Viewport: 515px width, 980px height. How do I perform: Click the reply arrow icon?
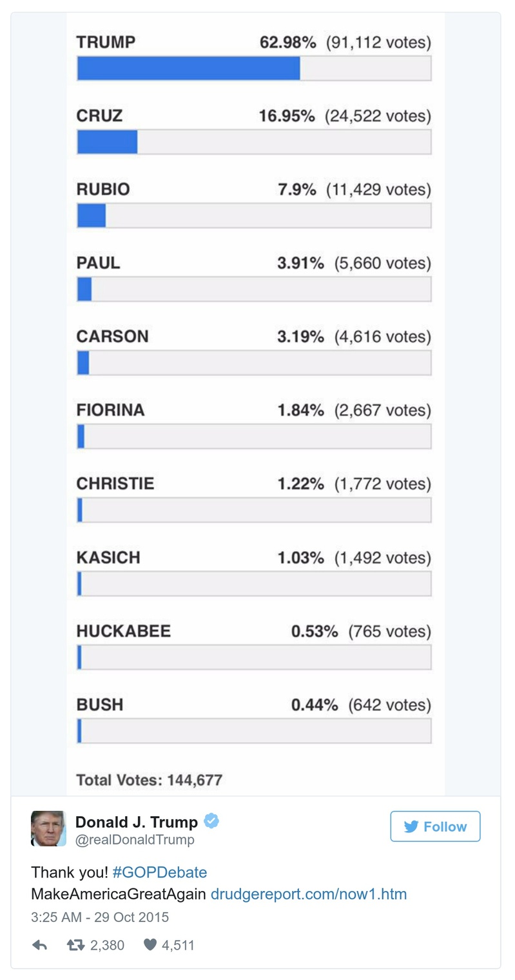click(x=39, y=945)
